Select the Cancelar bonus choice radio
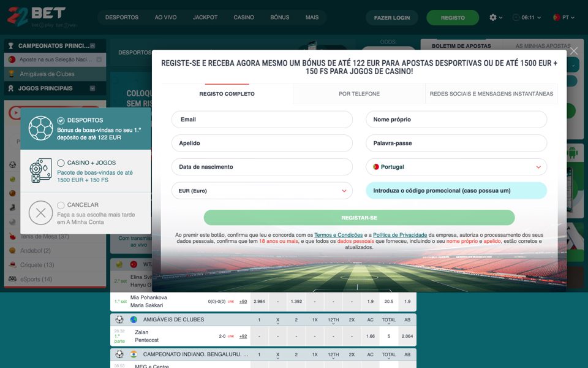The image size is (588, 368). point(61,205)
